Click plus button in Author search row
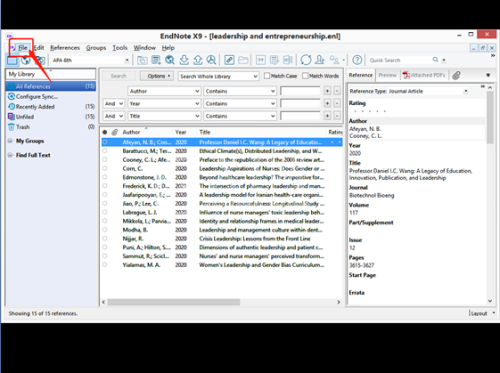 point(328,91)
